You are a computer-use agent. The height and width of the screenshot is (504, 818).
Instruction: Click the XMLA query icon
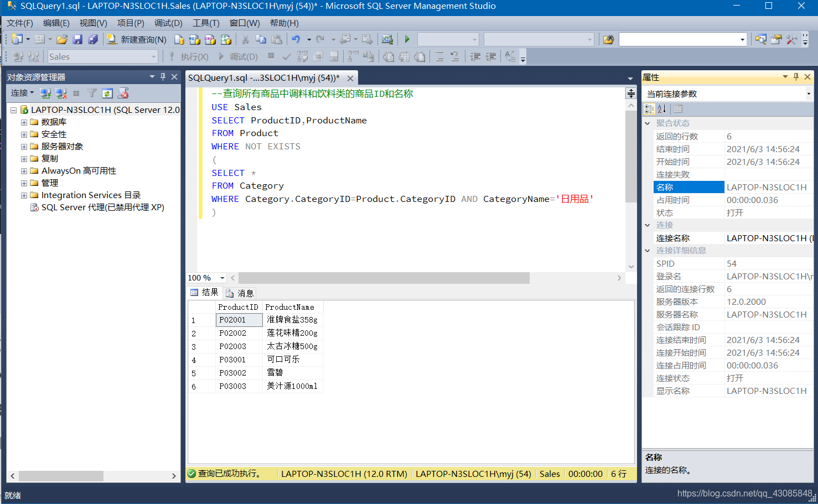click(226, 39)
